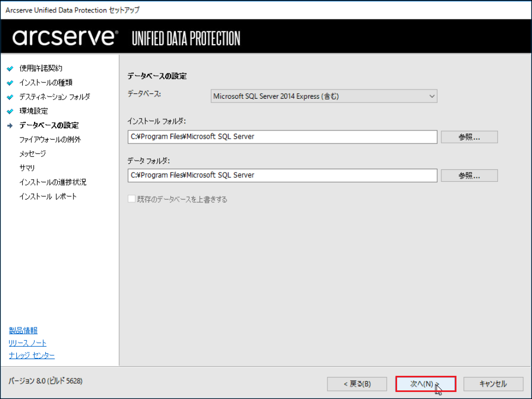The width and height of the screenshot is (532, 399).
Task: Click the キャンセル cancel button
Action: (x=493, y=384)
